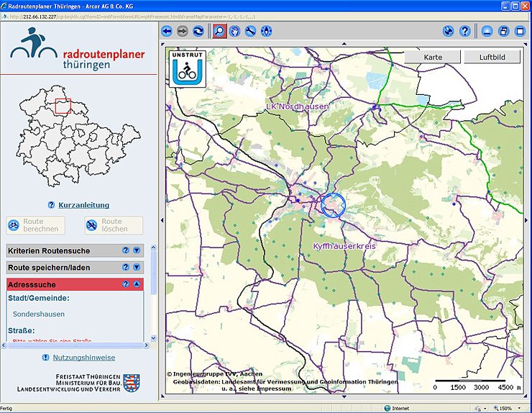Switch map view to Karte

click(x=433, y=57)
